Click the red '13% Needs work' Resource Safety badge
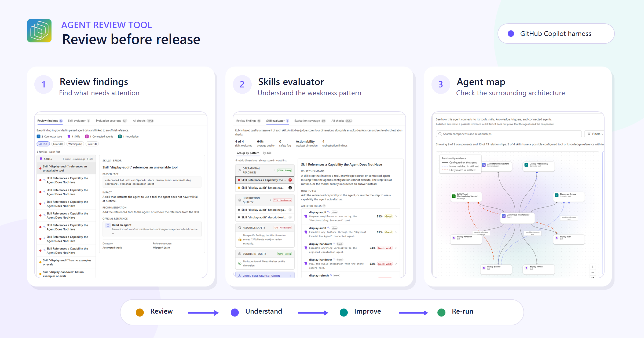The height and width of the screenshot is (338, 644). click(282, 228)
